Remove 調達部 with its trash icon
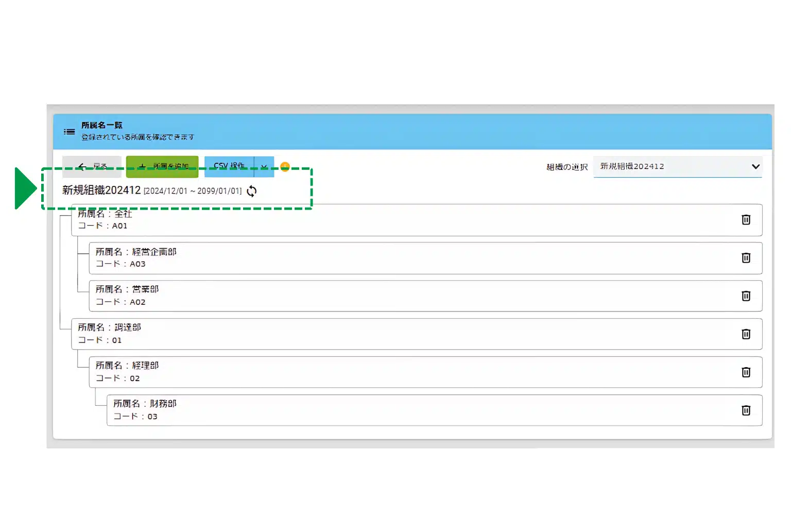791x532 pixels. (x=746, y=334)
